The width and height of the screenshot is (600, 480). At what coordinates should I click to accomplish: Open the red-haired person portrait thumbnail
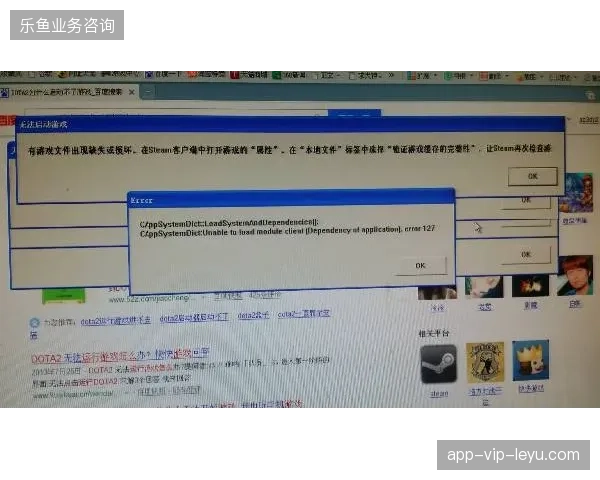pos(575,275)
